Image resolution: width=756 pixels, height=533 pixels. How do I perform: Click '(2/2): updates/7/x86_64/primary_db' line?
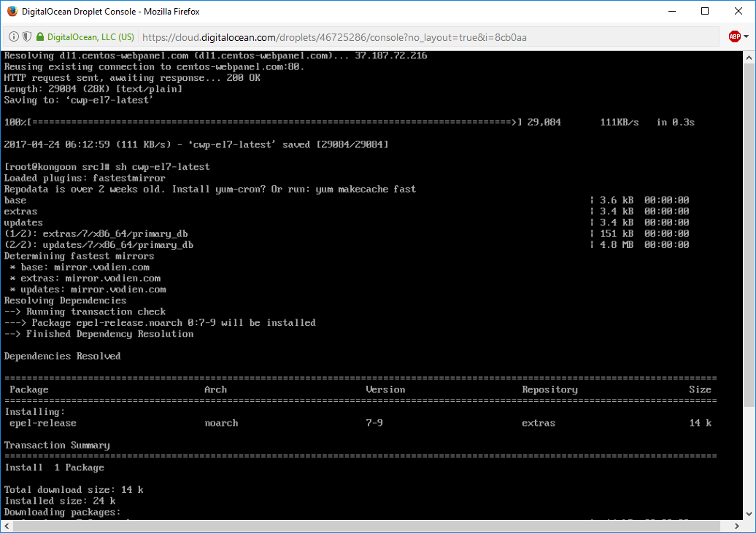point(99,245)
